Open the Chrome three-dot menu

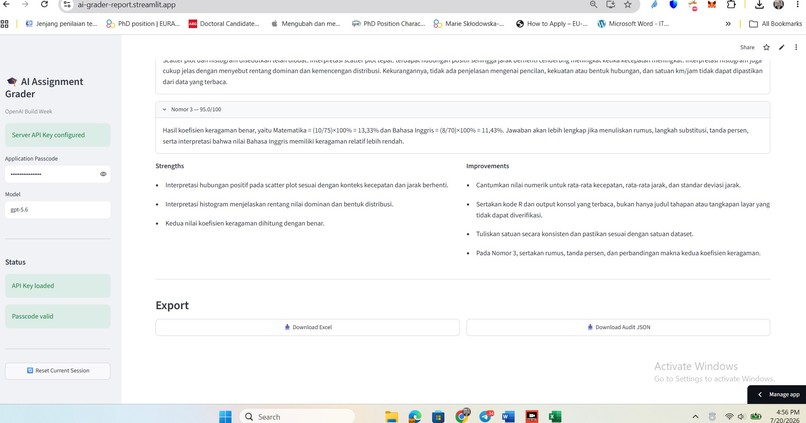tap(798, 5)
